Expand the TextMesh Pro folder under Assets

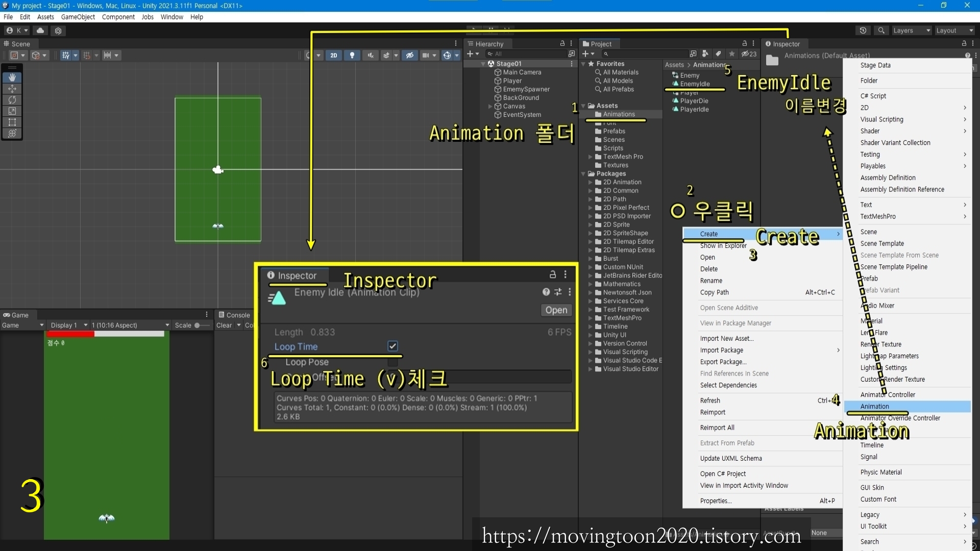tap(591, 157)
